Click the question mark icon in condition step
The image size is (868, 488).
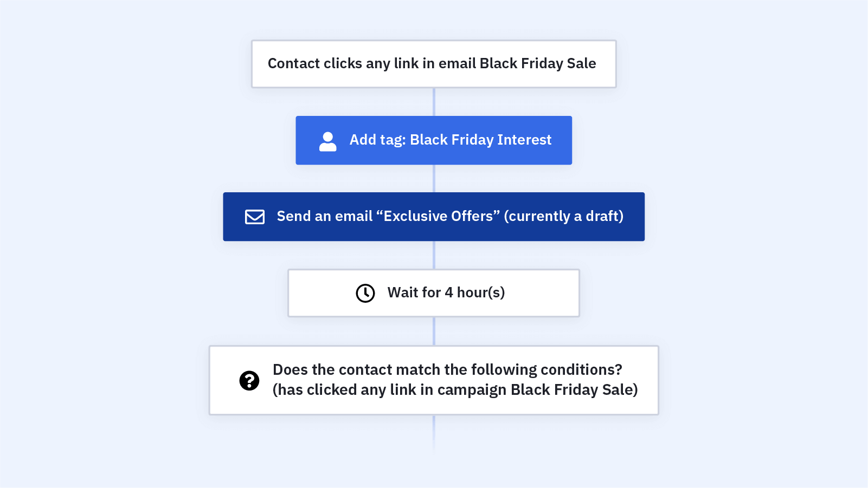click(x=249, y=381)
